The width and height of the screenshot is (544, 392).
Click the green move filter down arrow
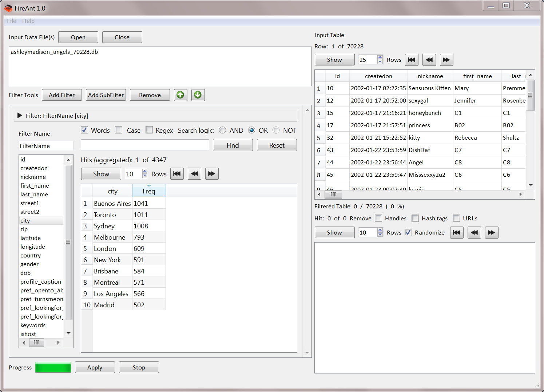click(198, 95)
